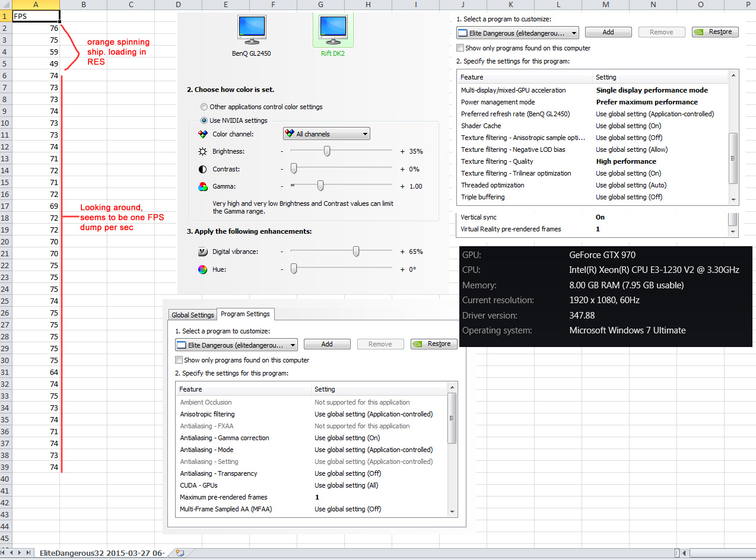Click down arrow of the Multi-Frame Sampled AA list scrollbar
756x560 pixels.
point(452,511)
